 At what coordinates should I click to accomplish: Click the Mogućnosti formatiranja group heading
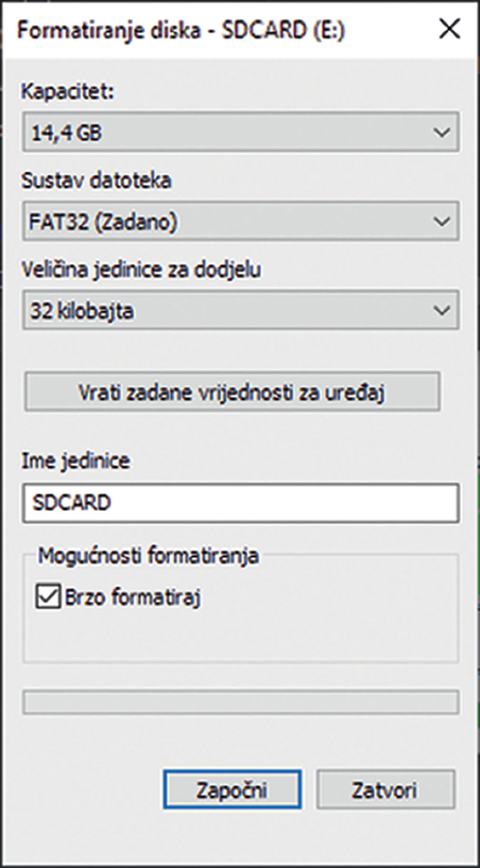(148, 556)
